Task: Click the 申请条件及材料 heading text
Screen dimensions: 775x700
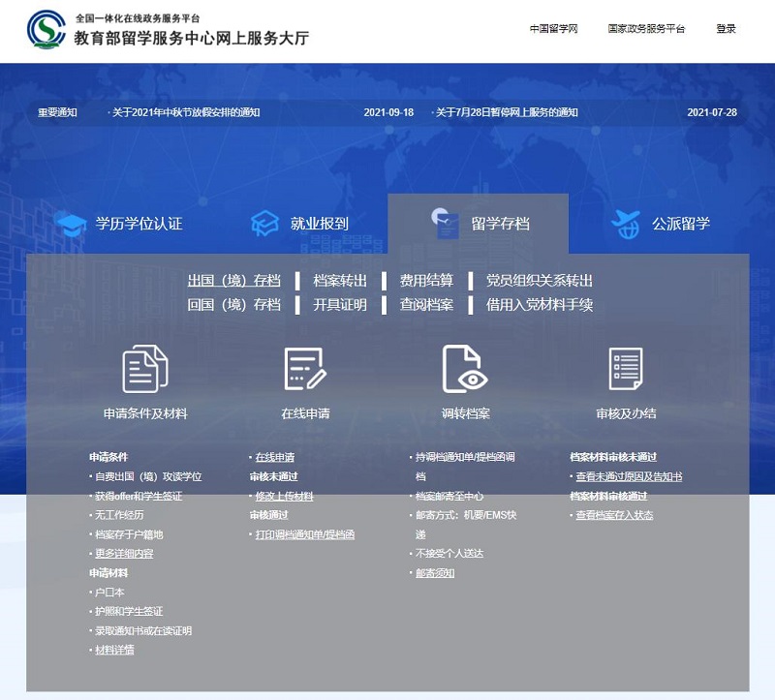Action: [x=145, y=413]
